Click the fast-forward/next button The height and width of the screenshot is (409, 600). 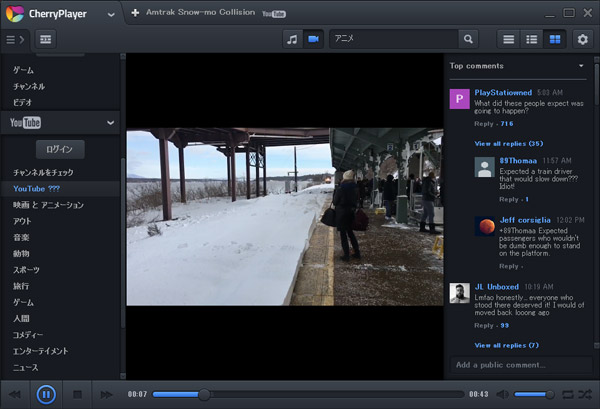[105, 395]
